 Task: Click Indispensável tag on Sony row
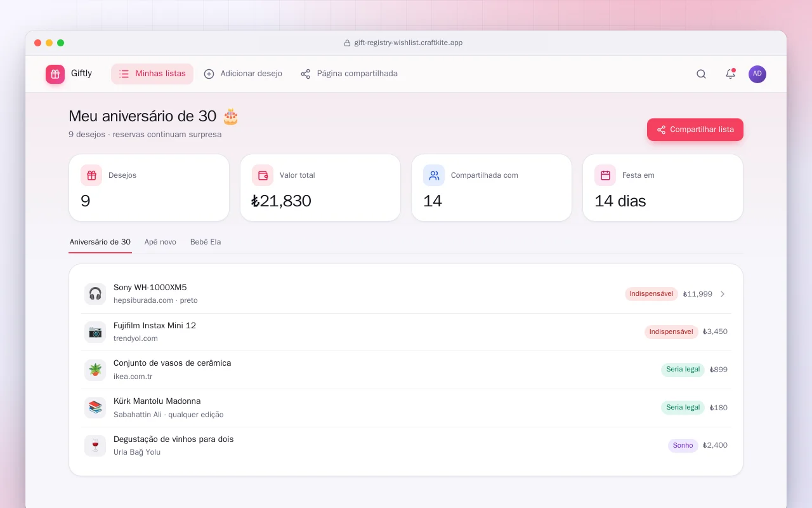click(652, 294)
